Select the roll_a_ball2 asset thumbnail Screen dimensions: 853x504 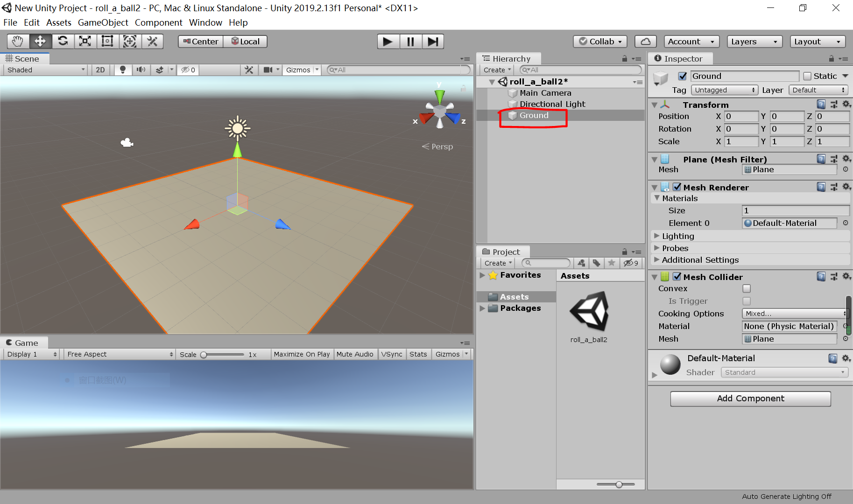point(589,312)
